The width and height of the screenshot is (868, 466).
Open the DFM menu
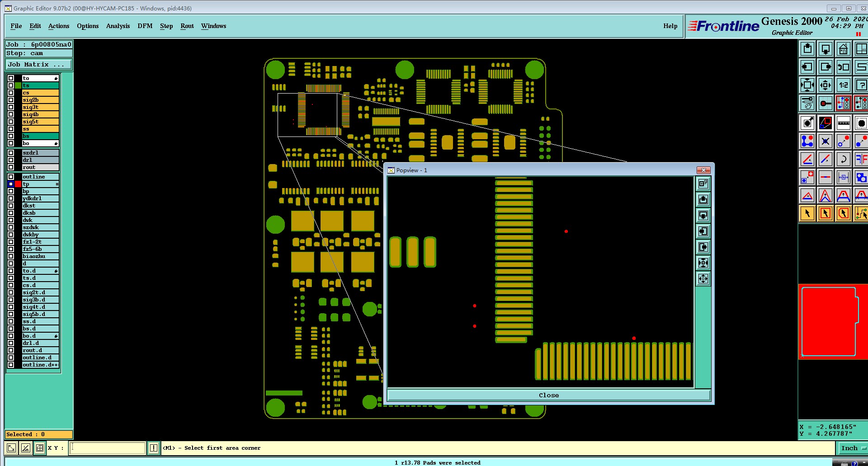(x=145, y=26)
